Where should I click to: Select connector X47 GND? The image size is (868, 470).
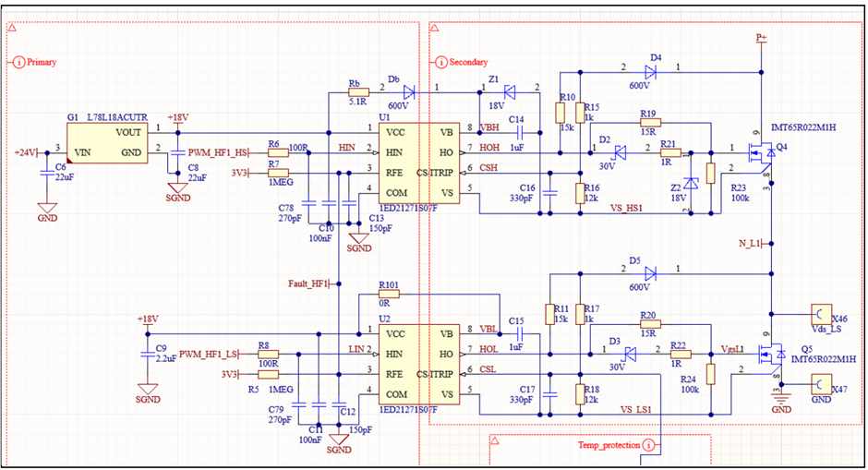(822, 383)
